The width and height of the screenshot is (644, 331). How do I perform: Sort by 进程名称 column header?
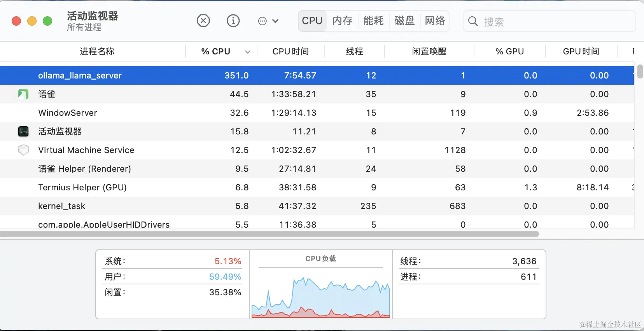tap(97, 51)
